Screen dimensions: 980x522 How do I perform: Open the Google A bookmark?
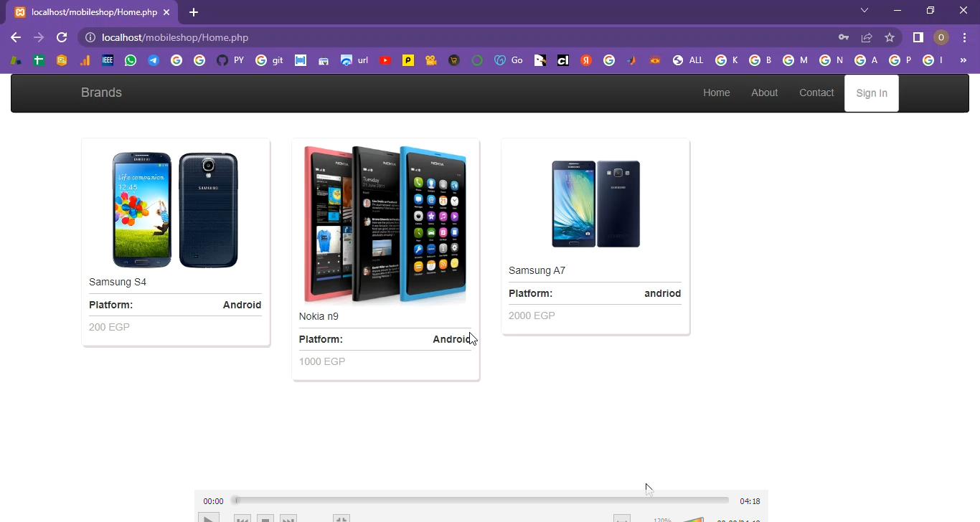click(x=866, y=61)
